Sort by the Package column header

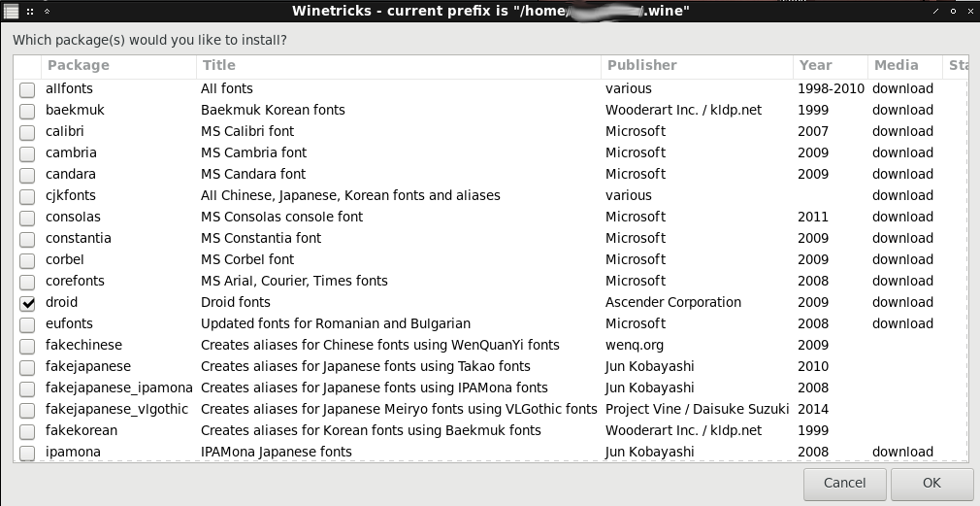click(x=118, y=66)
